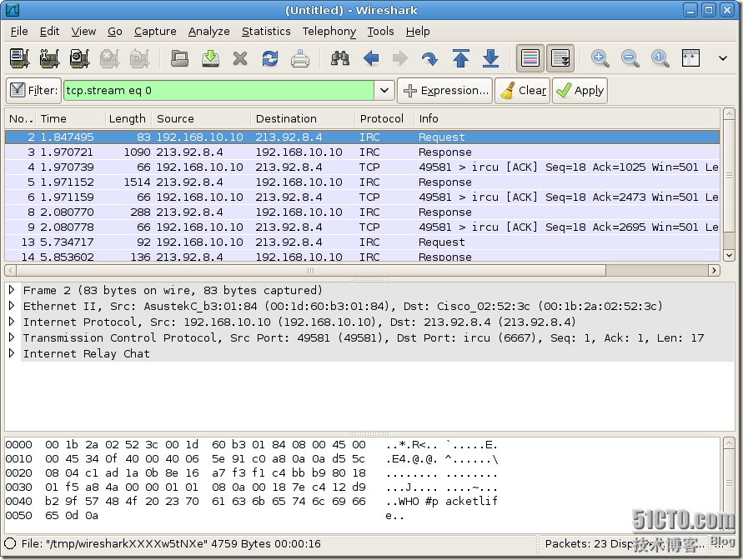Toggle auto scroll during live capture
Image resolution: width=743 pixels, height=560 pixels.
(560, 58)
